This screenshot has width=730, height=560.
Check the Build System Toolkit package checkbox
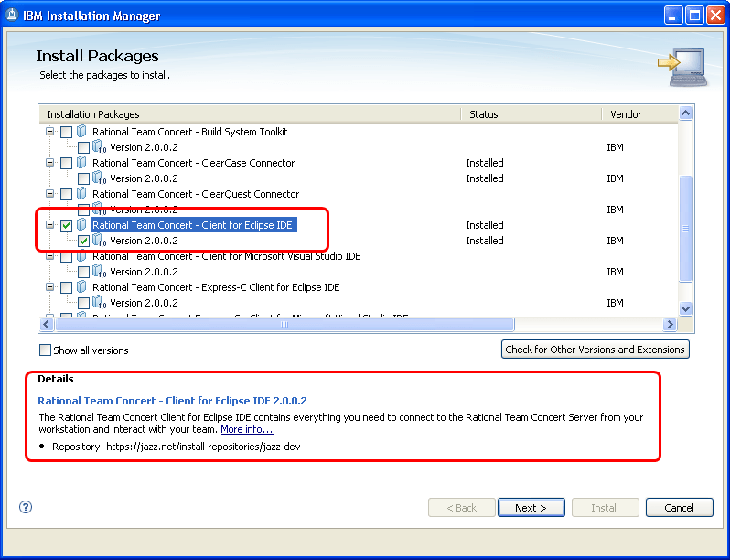(x=66, y=132)
